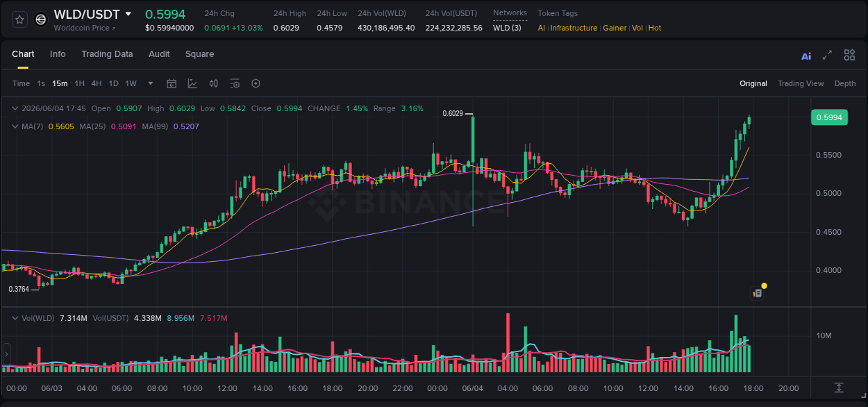Image resolution: width=868 pixels, height=407 pixels.
Task: Select the 1s interval
Action: click(x=41, y=83)
